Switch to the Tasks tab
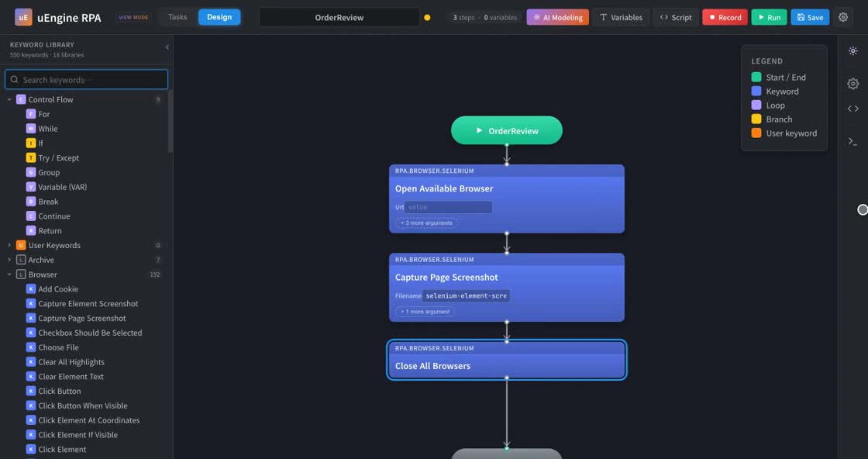This screenshot has width=868, height=459. (177, 17)
